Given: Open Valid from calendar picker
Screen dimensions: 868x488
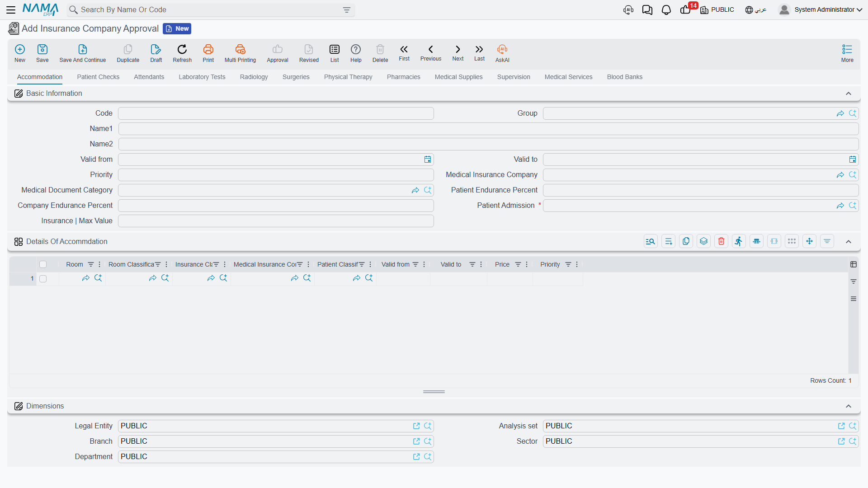Looking at the screenshot, I should pyautogui.click(x=427, y=160).
